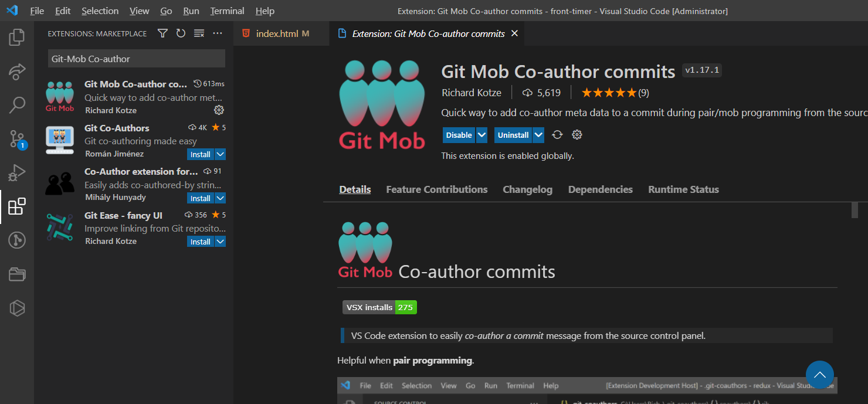Open the Terminal menu
The height and width of the screenshot is (404, 868).
[228, 11]
